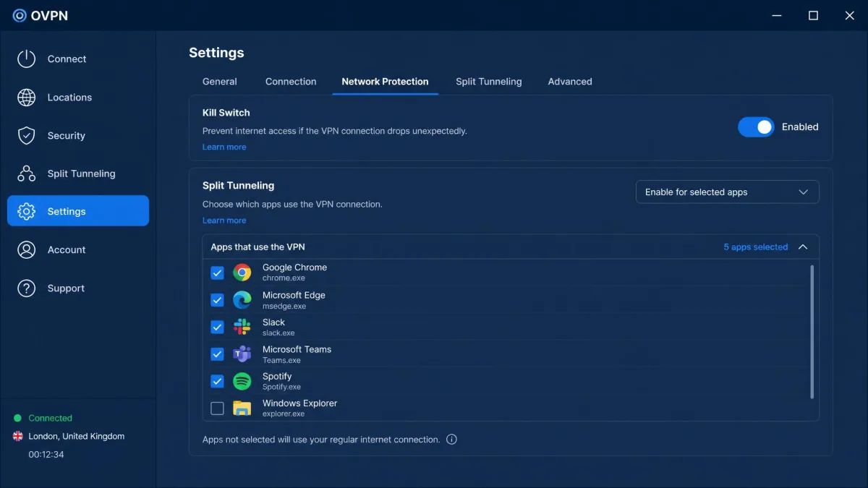Open Locations in the sidebar

point(78,98)
